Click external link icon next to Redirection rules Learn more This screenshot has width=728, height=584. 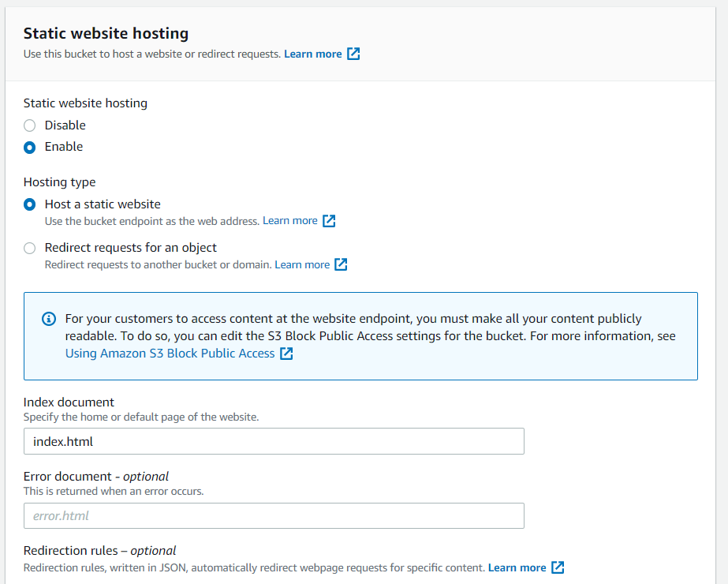(558, 567)
